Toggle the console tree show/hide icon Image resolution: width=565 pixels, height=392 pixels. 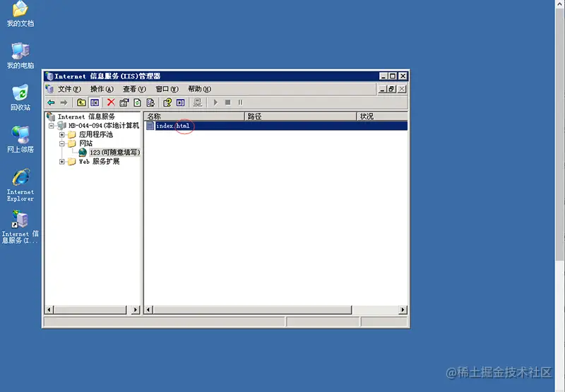point(95,102)
